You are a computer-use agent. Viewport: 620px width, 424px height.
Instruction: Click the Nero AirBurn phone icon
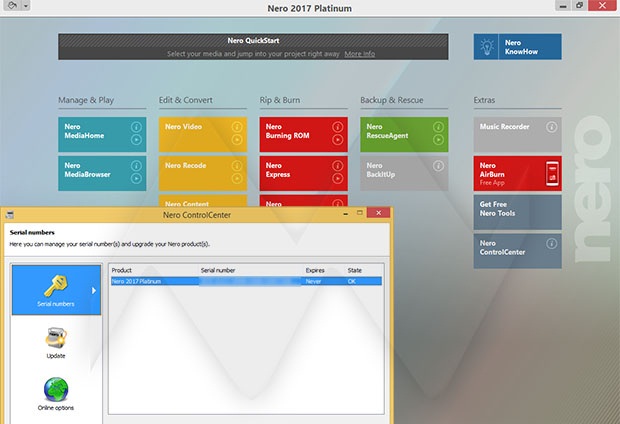pyautogui.click(x=552, y=173)
